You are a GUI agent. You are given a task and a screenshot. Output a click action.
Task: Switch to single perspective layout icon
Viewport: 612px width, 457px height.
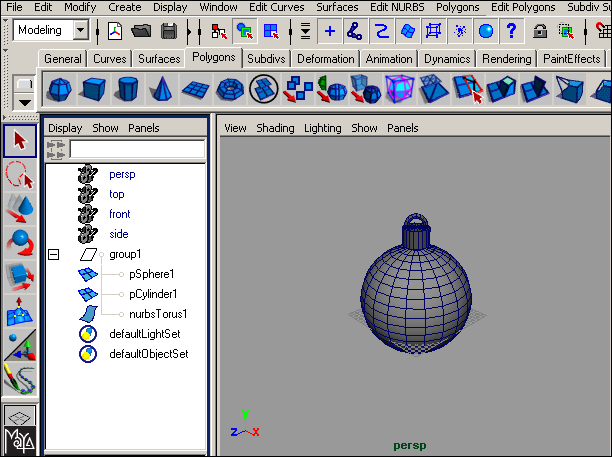[x=20, y=417]
